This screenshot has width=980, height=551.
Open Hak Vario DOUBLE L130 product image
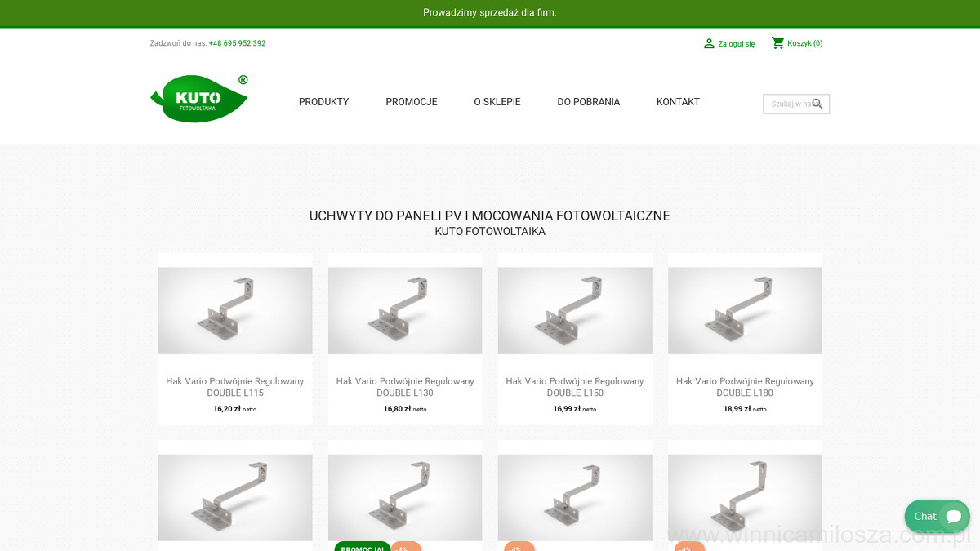(x=405, y=310)
